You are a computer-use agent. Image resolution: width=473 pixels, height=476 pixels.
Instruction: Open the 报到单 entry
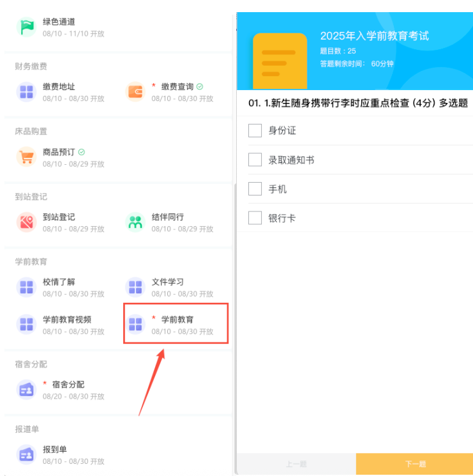pos(55,450)
